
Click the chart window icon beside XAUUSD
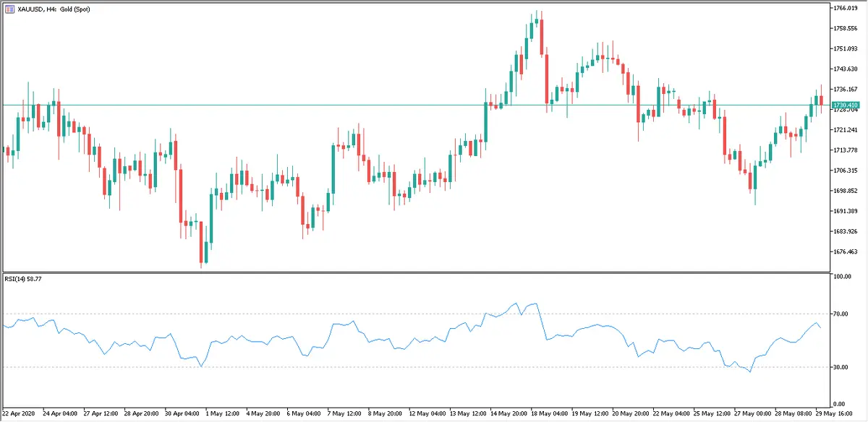[x=9, y=9]
